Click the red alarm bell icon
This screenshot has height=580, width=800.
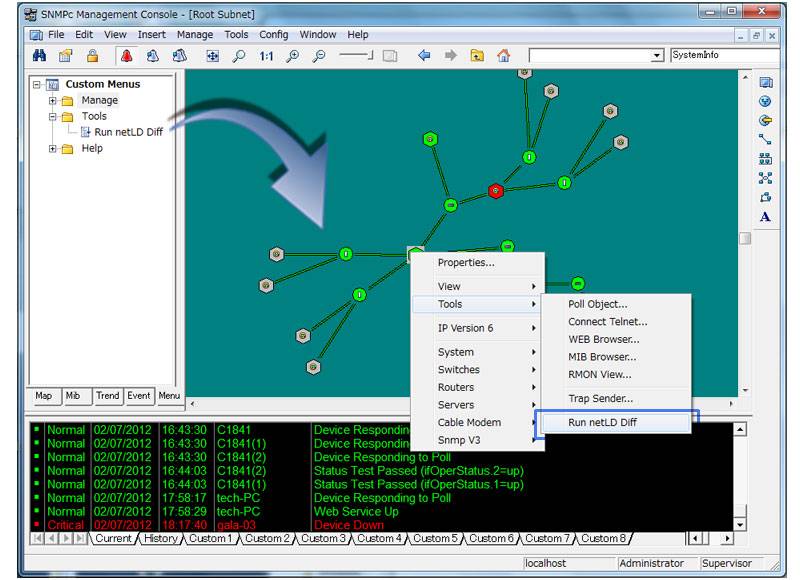127,56
